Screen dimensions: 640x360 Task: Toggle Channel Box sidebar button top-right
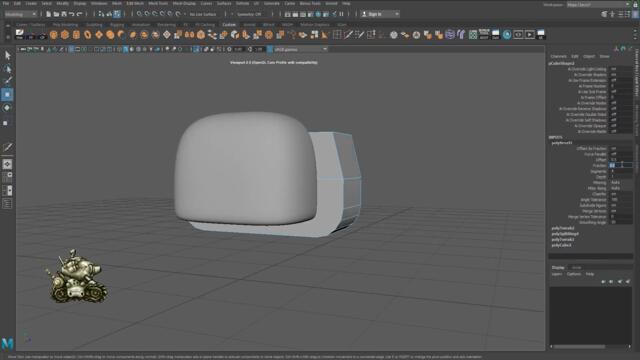tap(636, 14)
